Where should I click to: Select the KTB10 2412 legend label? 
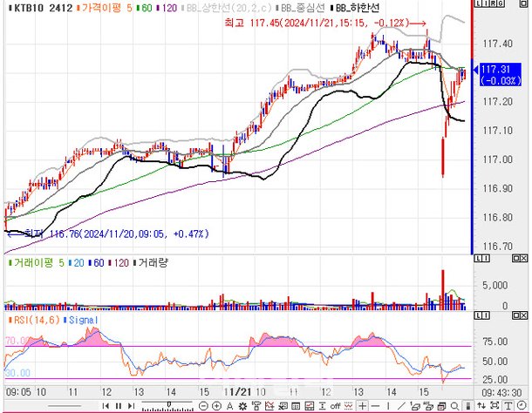coord(41,8)
